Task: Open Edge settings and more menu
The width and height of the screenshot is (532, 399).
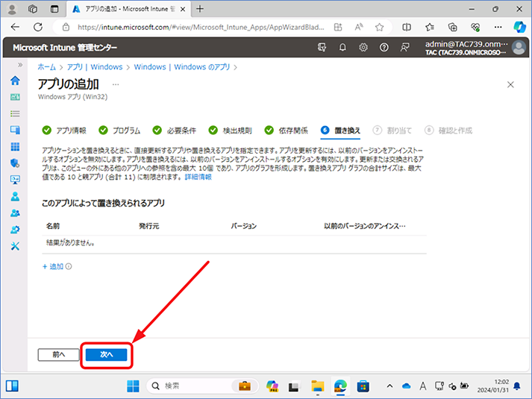Action: 498,27
